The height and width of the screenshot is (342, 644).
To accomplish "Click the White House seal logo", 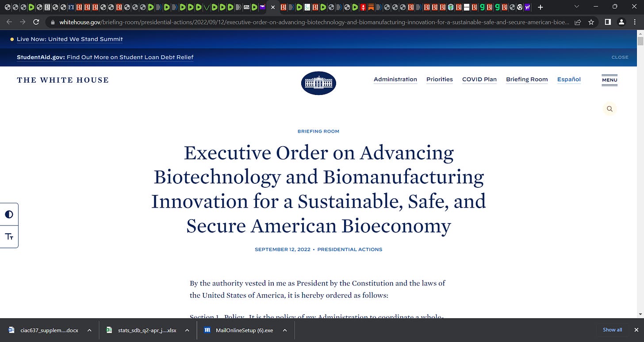I will 318,83.
